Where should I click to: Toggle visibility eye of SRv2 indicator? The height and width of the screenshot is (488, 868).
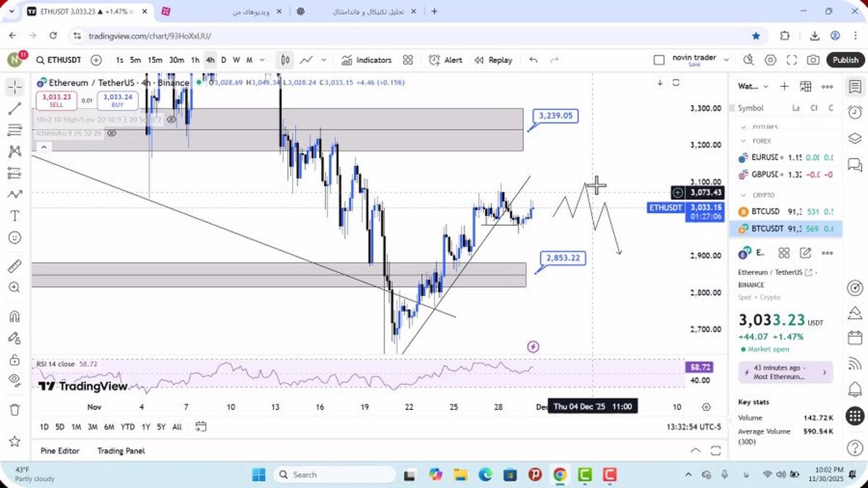(x=171, y=119)
